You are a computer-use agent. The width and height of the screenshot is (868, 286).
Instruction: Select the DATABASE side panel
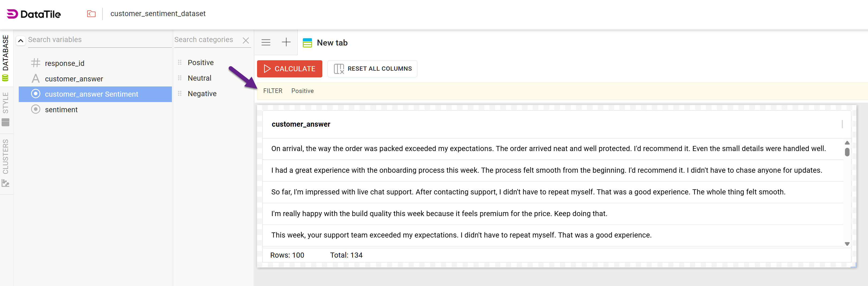pos(6,58)
